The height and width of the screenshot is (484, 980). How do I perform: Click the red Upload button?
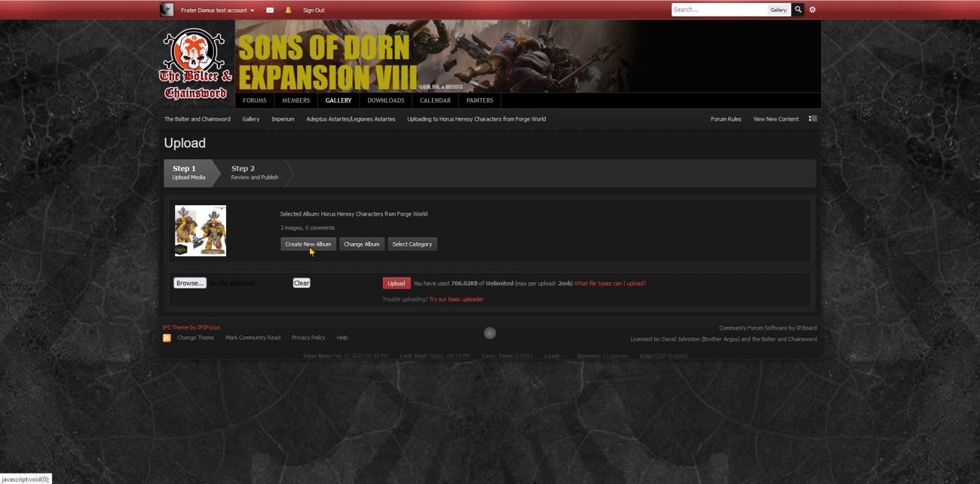coord(396,283)
